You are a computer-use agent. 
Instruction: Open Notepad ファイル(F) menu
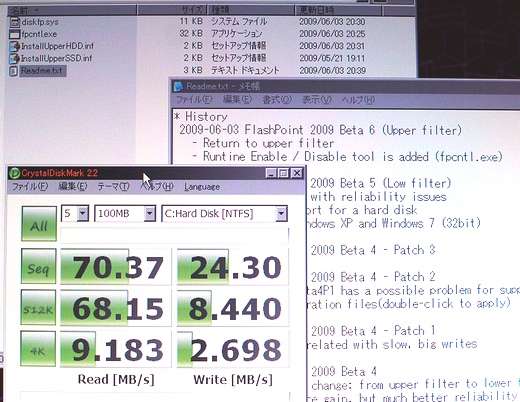tap(194, 99)
